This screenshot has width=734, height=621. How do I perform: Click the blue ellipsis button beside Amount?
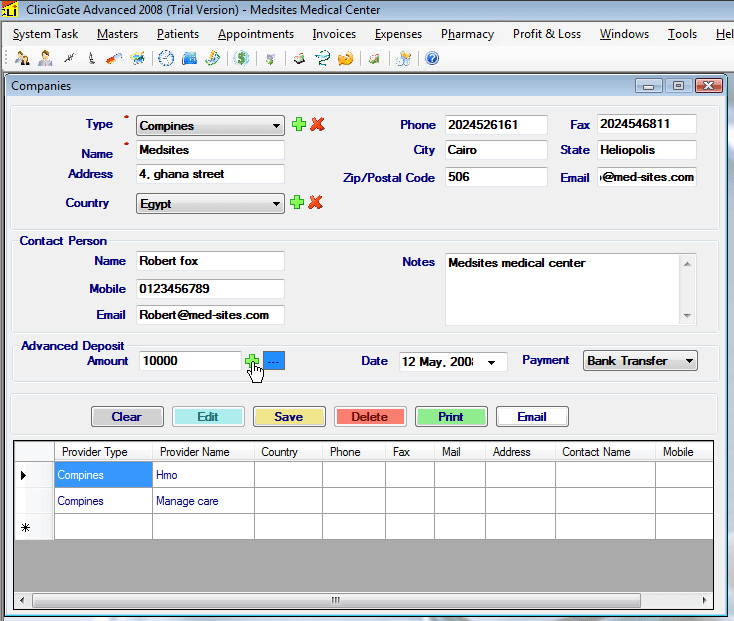tap(274, 361)
